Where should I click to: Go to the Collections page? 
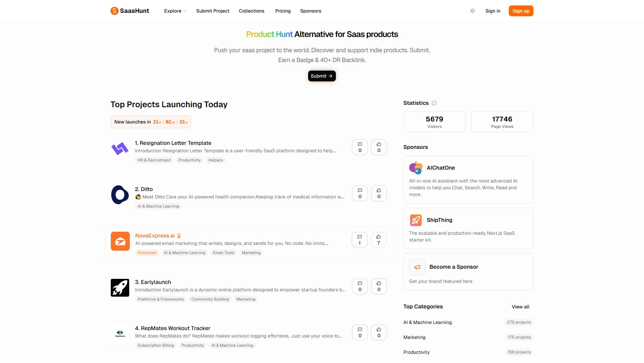tap(251, 11)
